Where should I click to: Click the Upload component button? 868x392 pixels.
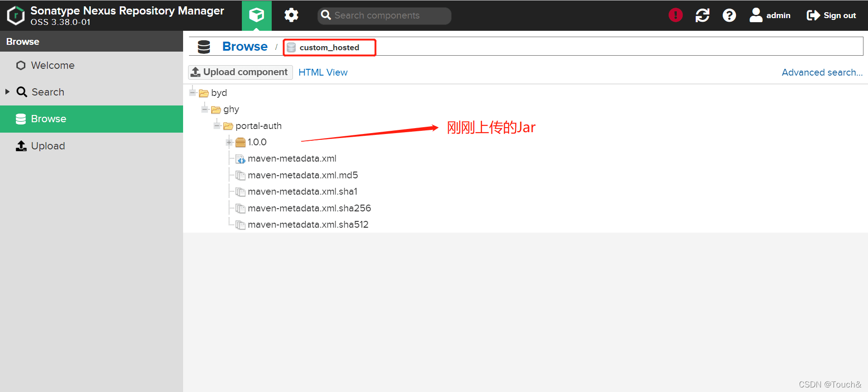click(x=241, y=72)
